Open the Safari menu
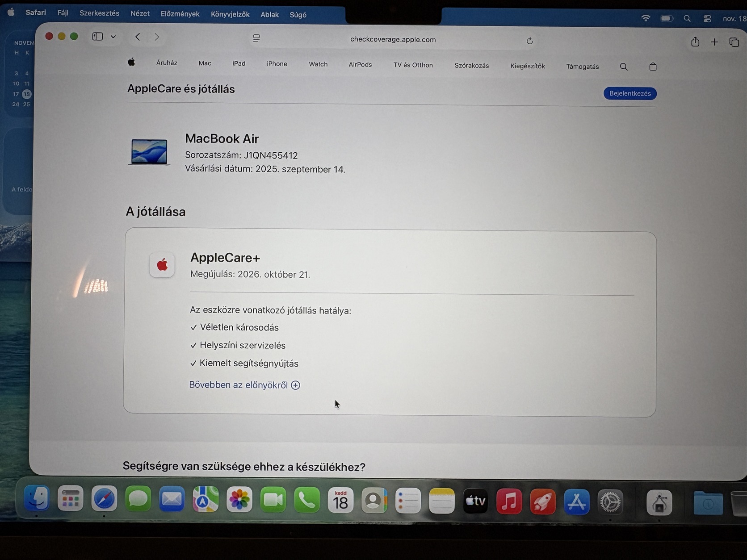This screenshot has width=747, height=560. (x=36, y=13)
